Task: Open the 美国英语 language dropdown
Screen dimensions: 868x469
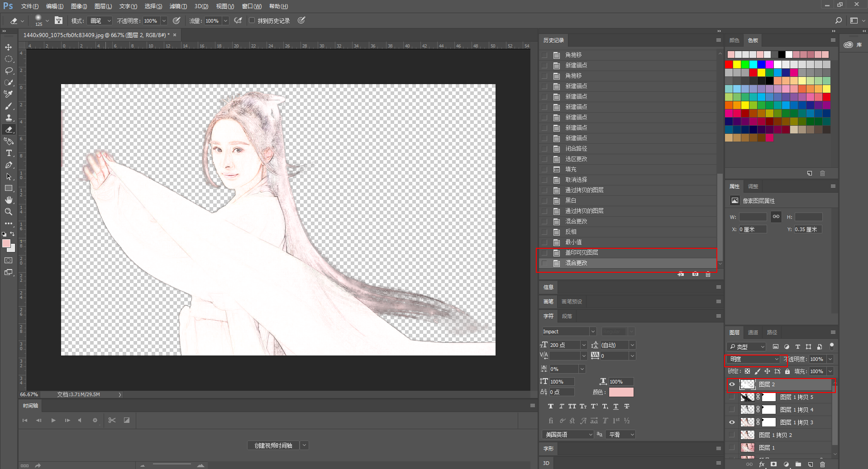Action: coord(568,435)
